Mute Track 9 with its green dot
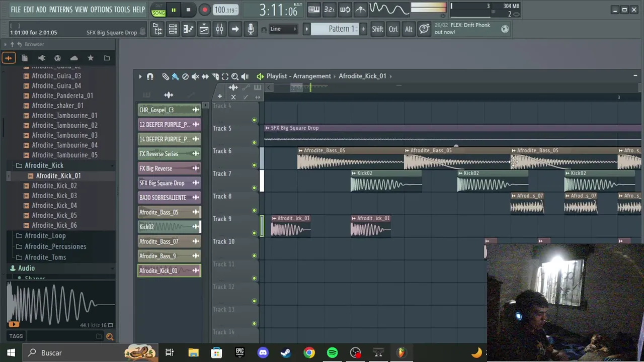This screenshot has width=644, height=362. pos(254,233)
